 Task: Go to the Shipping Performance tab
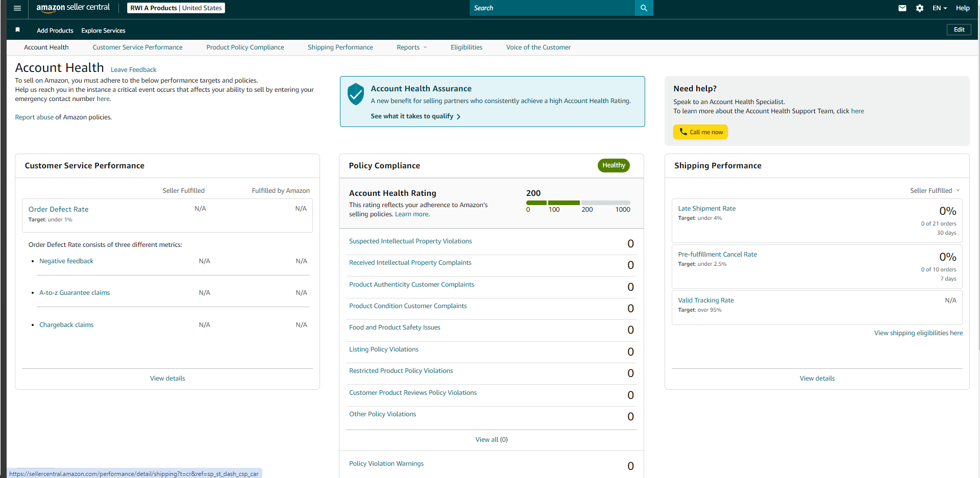click(340, 47)
